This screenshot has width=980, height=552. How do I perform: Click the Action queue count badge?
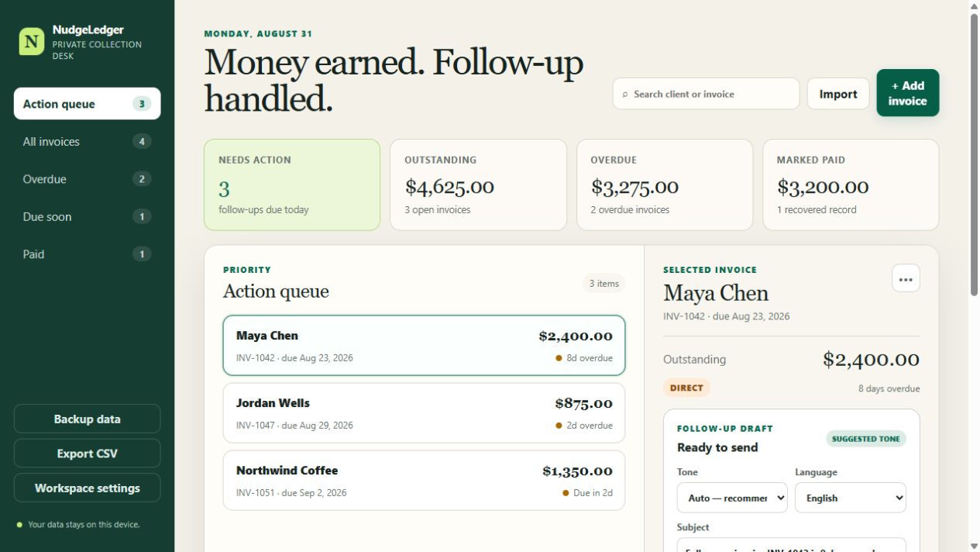[142, 104]
